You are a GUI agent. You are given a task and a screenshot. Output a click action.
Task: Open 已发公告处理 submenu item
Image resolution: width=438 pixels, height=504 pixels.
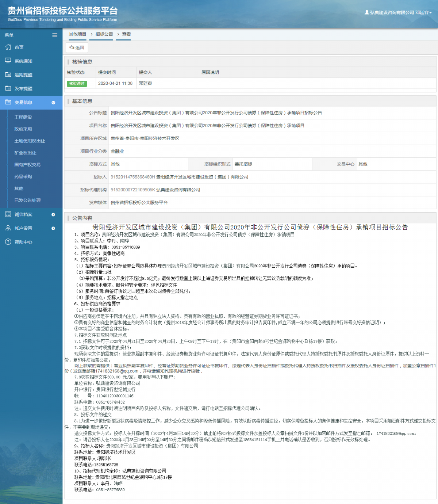click(27, 201)
